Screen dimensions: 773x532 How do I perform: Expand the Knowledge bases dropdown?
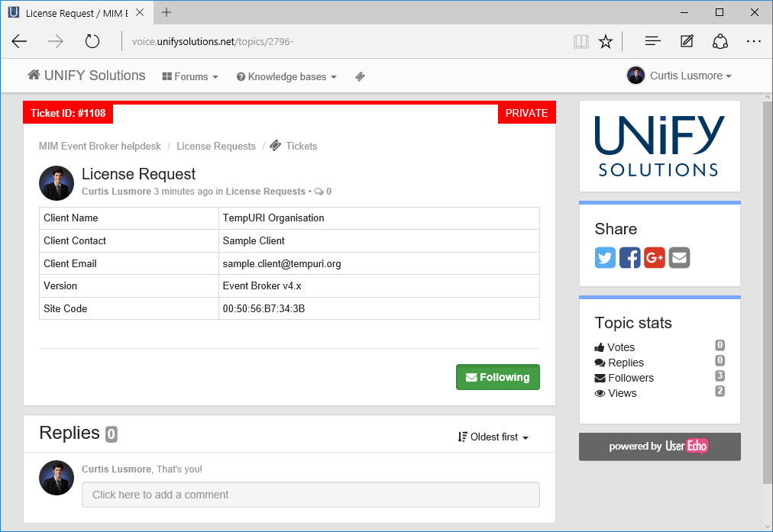click(x=287, y=77)
